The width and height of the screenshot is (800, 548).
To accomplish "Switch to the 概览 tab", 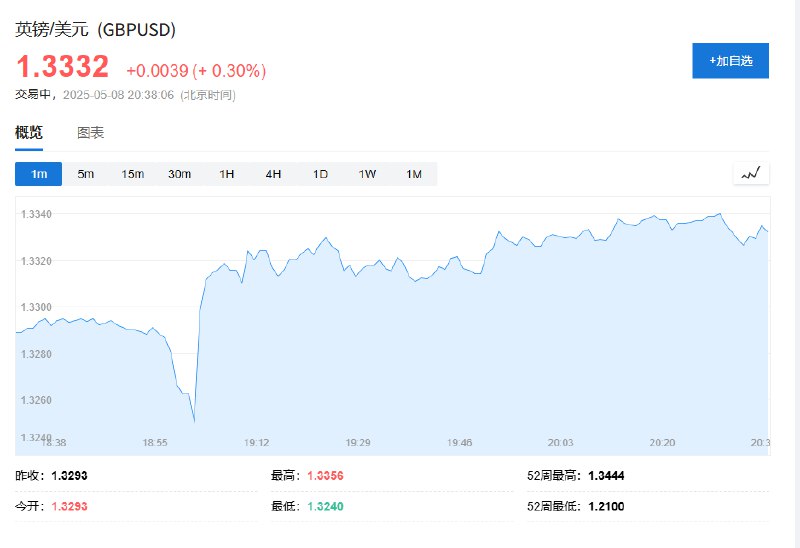I will tap(29, 133).
